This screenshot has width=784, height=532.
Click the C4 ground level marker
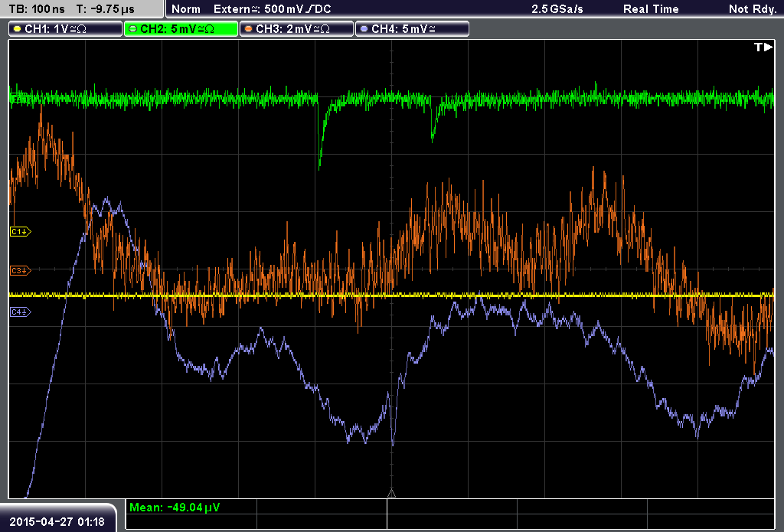(20, 312)
